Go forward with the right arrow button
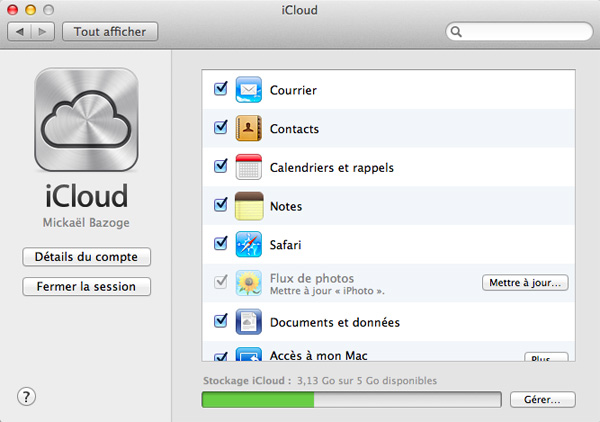600x422 pixels. [x=42, y=31]
